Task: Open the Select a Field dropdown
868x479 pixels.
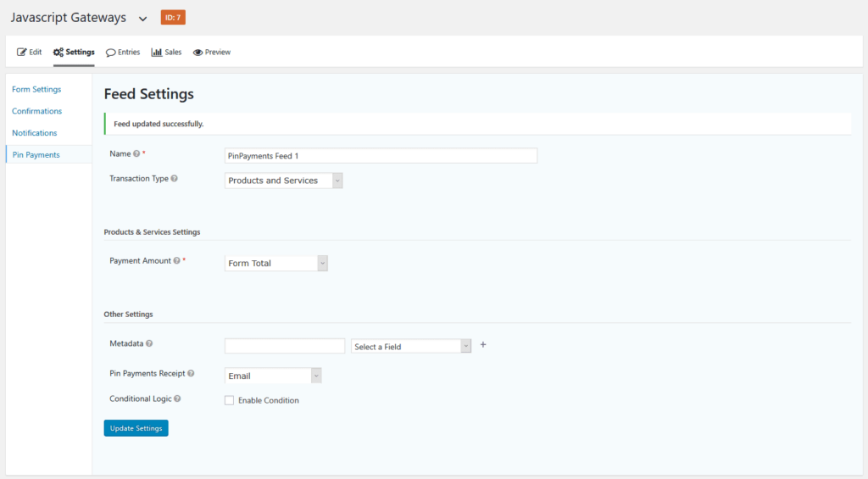Action: point(411,346)
